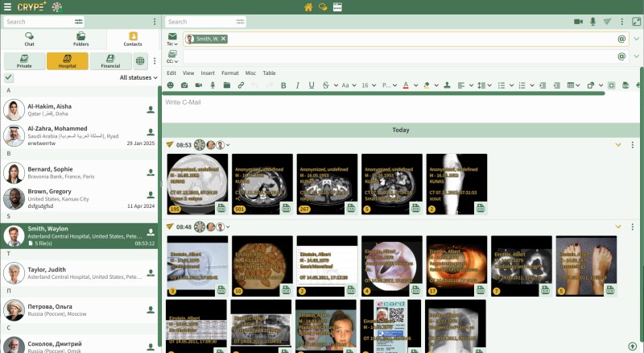Viewport: 644px width, 353px height.
Task: Select the Hospital contacts group button
Action: point(68,61)
